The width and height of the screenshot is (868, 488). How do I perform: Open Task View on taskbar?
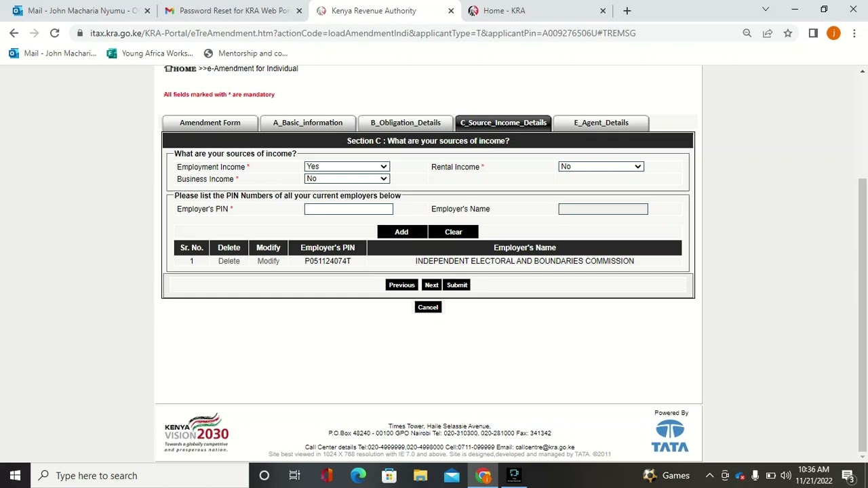pos(294,475)
